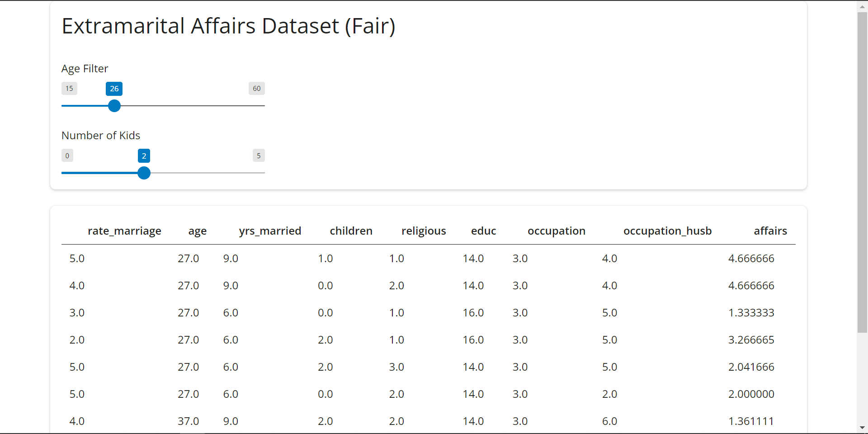Click the Age Filter maximum label 60

click(256, 89)
